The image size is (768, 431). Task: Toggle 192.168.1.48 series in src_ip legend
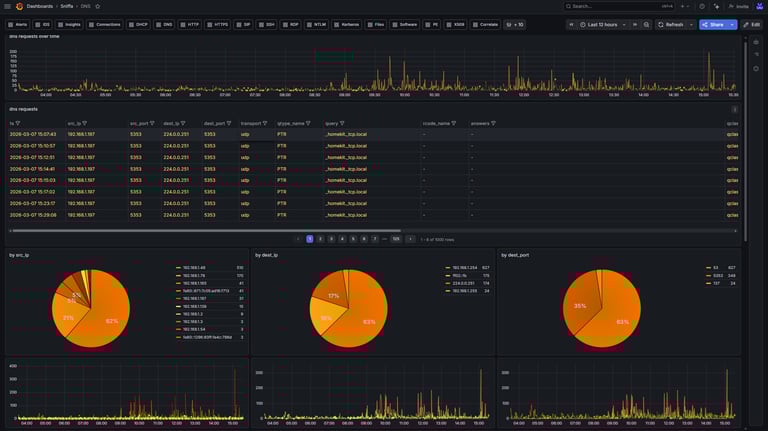(x=193, y=268)
